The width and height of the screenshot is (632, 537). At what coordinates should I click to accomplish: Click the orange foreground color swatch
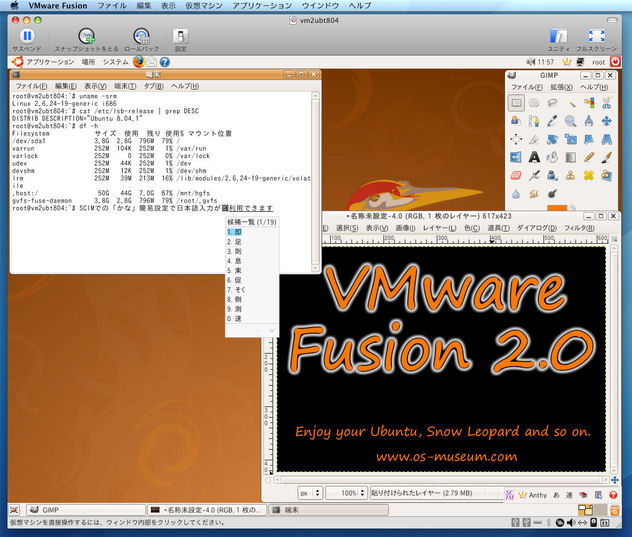coord(557,208)
